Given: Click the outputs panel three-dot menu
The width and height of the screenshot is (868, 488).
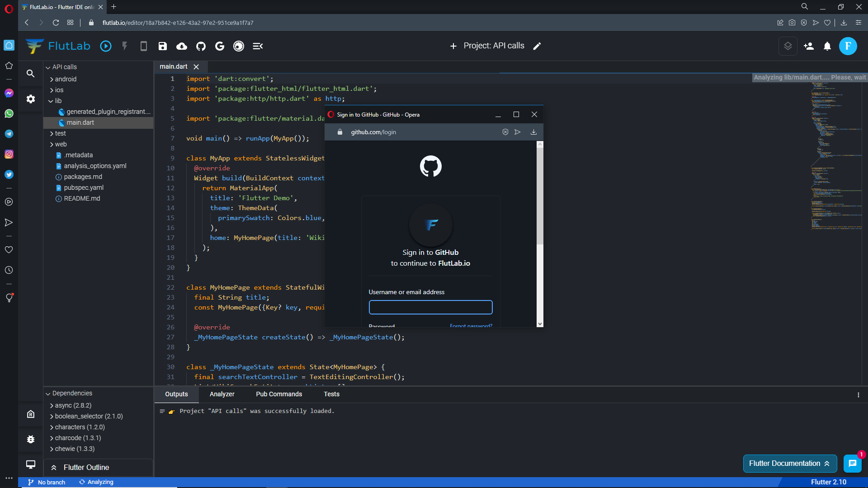Looking at the screenshot, I should click(x=859, y=395).
